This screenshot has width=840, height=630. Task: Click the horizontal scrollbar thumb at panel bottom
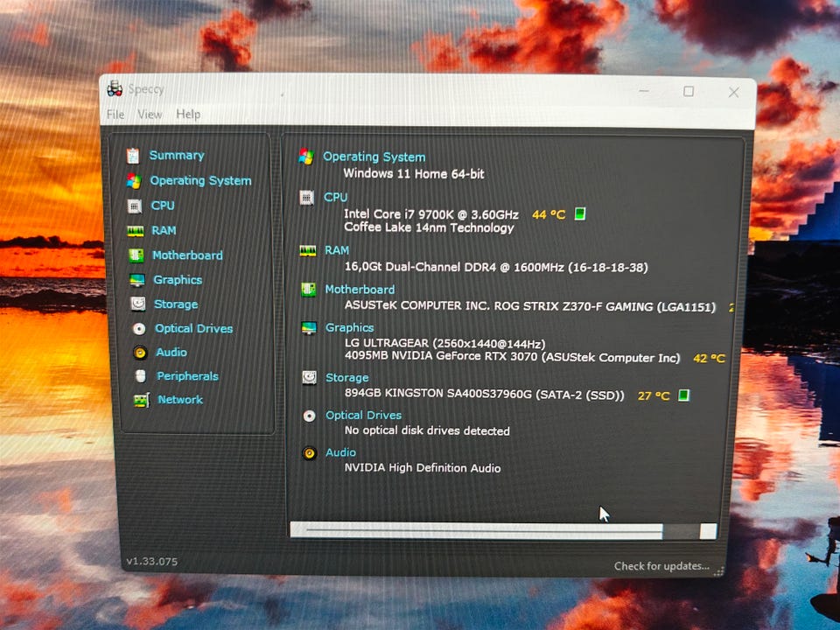(x=477, y=530)
